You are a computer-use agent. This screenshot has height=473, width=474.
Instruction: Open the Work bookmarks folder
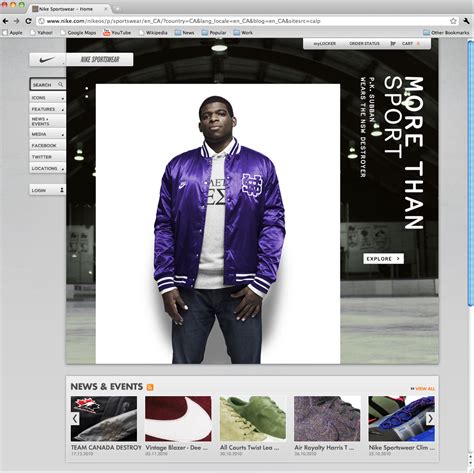(x=243, y=33)
